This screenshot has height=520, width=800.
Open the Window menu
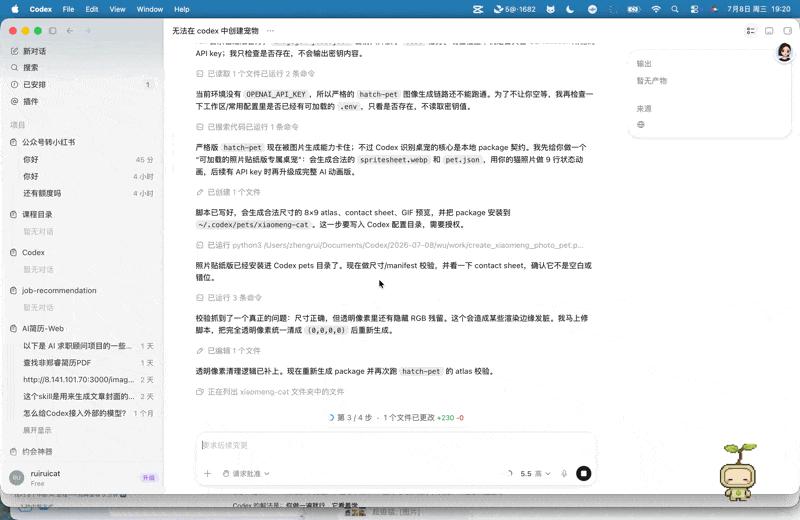pyautogui.click(x=149, y=9)
